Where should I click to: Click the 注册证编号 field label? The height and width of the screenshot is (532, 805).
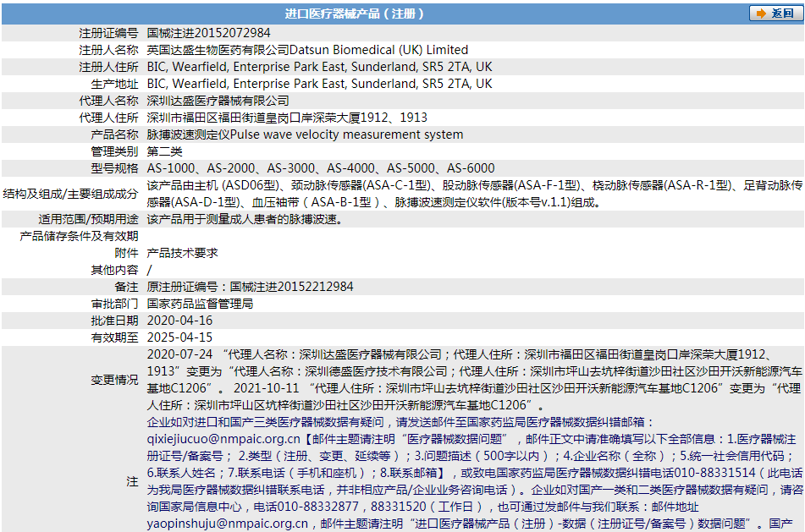click(108, 33)
